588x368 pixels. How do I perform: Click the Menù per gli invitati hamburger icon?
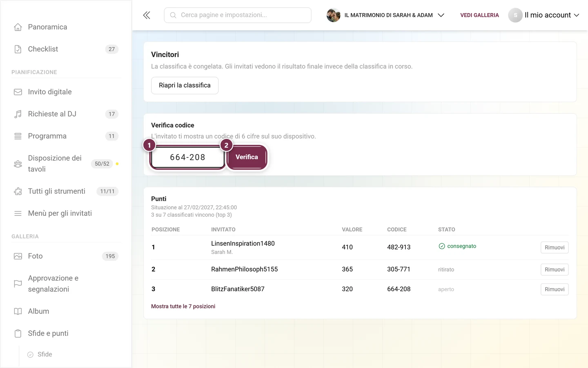[x=18, y=213]
